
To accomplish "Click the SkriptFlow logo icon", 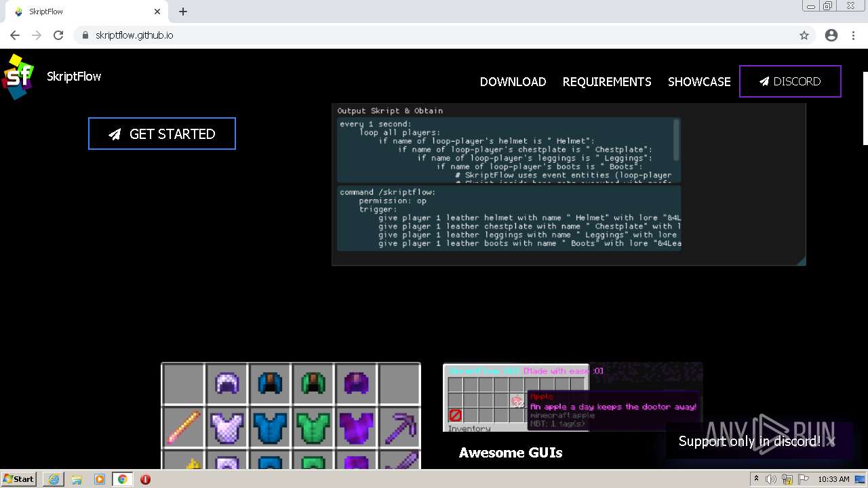I will 18,77.
